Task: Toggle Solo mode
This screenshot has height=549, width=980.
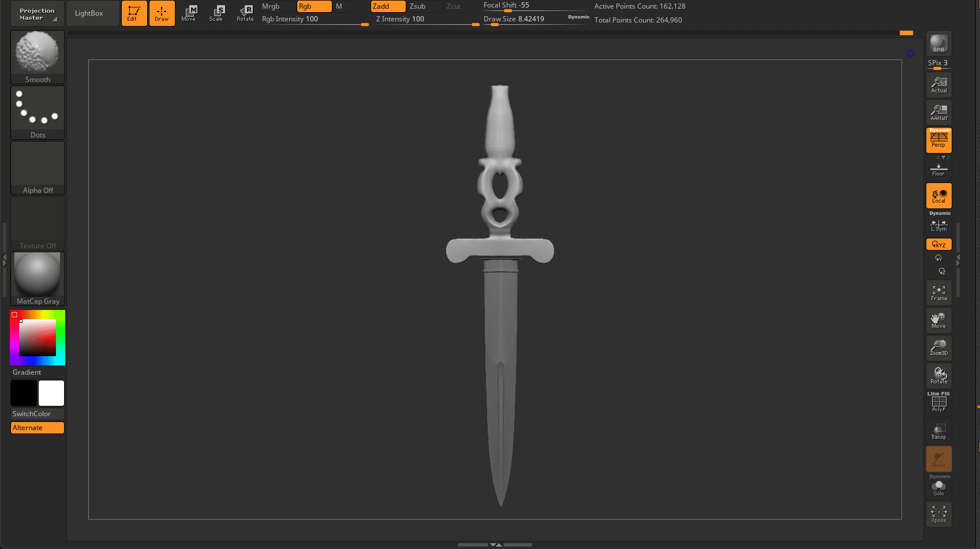Action: click(x=939, y=487)
